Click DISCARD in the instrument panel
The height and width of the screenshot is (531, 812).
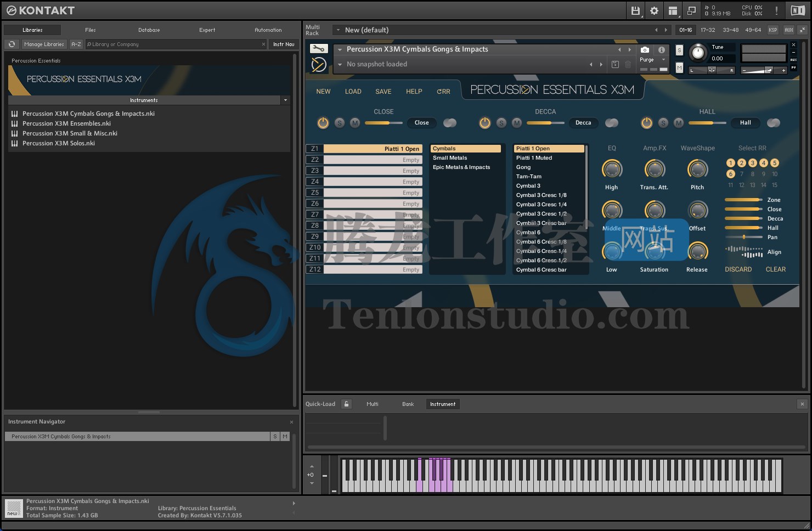[738, 269]
